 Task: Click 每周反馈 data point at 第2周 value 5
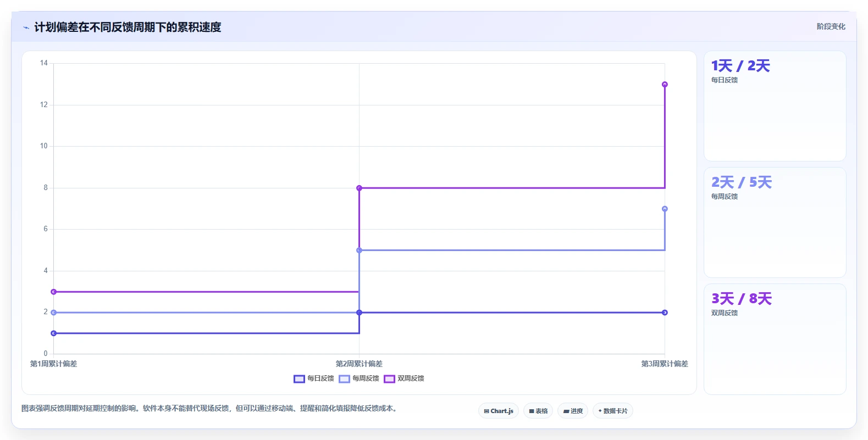click(359, 250)
